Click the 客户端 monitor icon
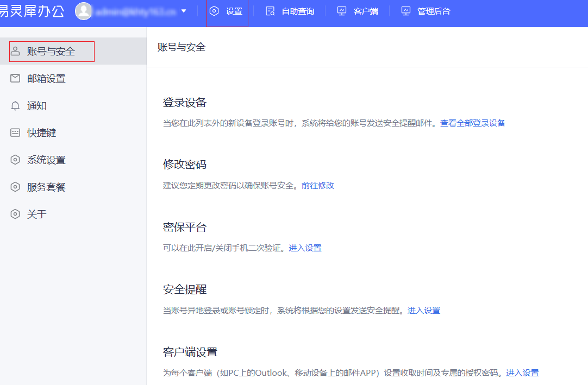The width and height of the screenshot is (588, 385). click(x=342, y=11)
